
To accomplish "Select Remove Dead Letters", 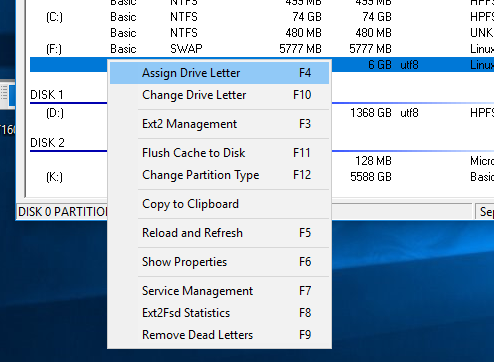I will click(219, 335).
